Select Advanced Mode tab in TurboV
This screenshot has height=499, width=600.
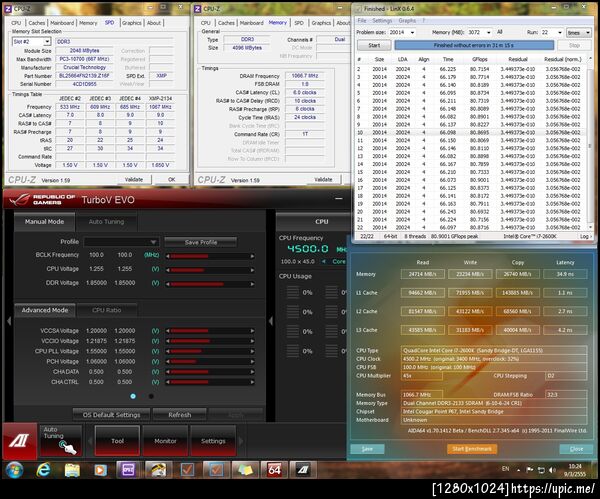tap(45, 310)
